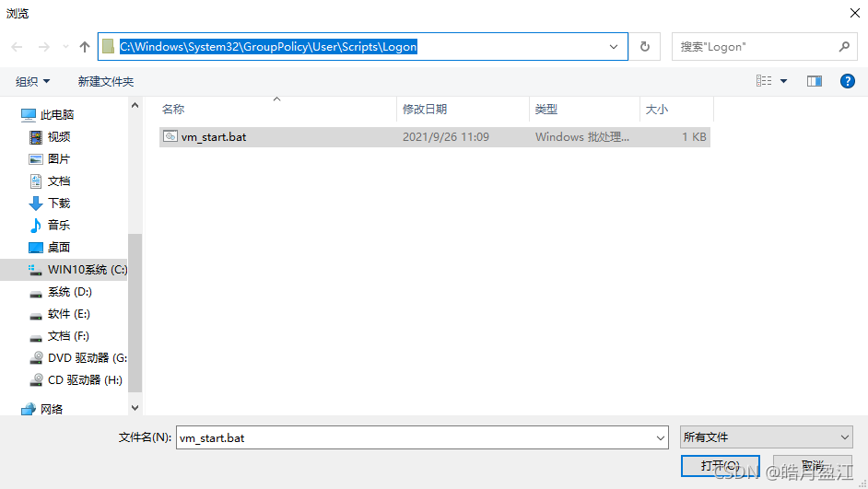The width and height of the screenshot is (868, 489).
Task: Change view layout icon
Action: [x=764, y=81]
